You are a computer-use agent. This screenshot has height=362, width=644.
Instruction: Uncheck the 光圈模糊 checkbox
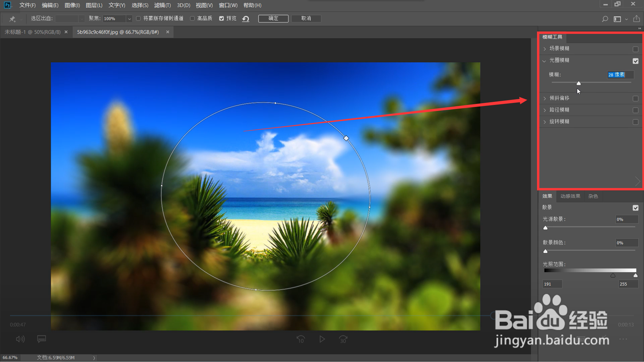tap(635, 61)
